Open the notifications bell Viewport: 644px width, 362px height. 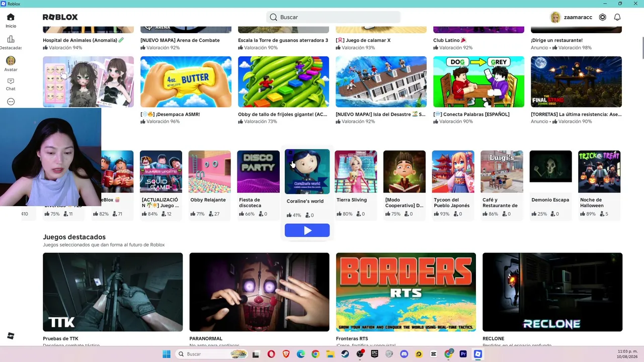click(617, 17)
